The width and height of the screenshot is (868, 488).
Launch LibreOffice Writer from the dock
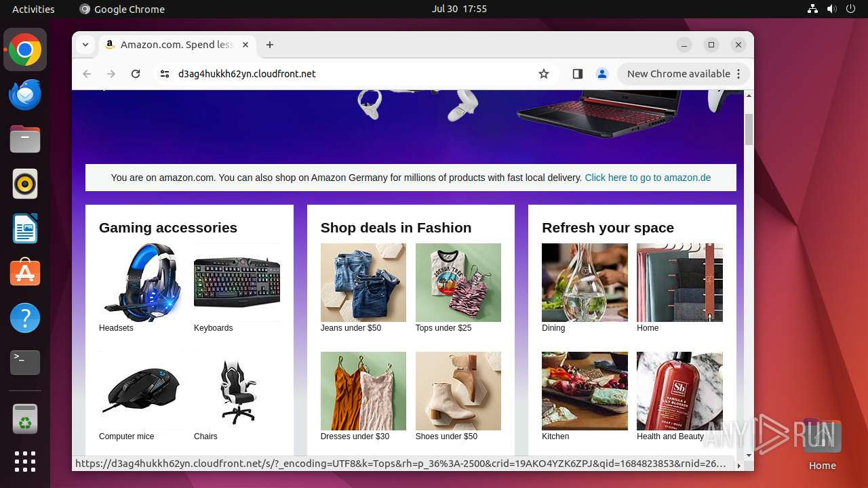[x=25, y=228]
